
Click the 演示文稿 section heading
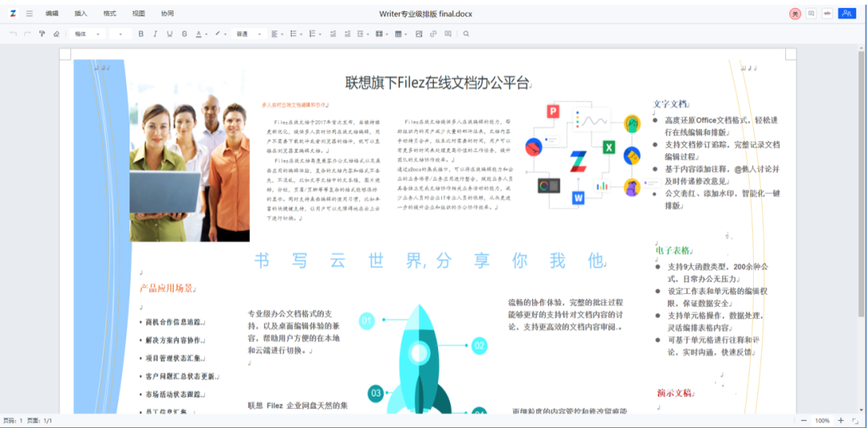(x=674, y=393)
